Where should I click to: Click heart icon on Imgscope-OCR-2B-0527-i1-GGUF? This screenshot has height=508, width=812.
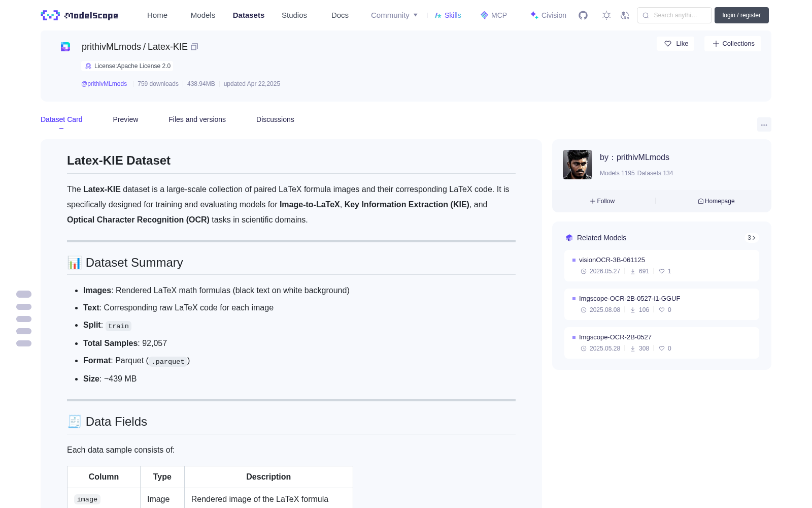click(x=662, y=310)
